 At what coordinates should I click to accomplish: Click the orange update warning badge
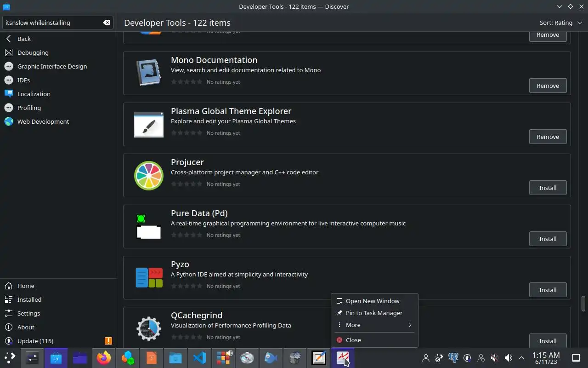click(x=108, y=341)
